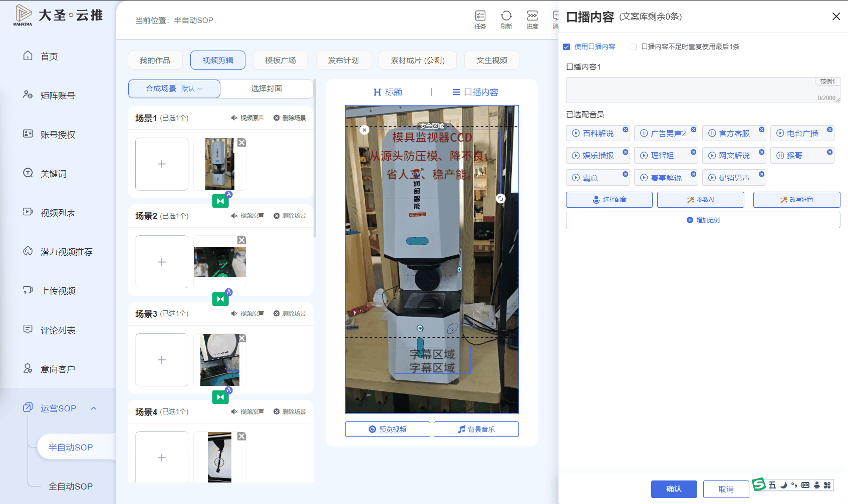Select the 标题 heading section
Screen dimensions: 848x504
coord(388,92)
